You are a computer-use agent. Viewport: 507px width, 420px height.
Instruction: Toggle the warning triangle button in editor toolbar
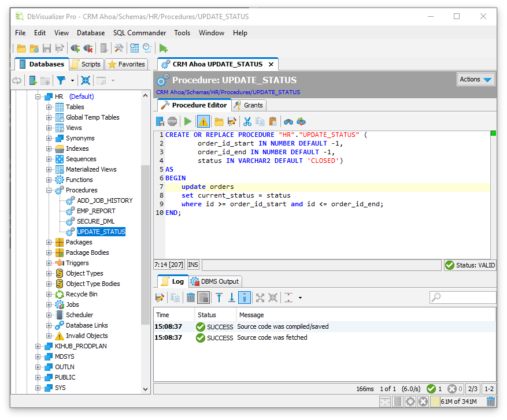(203, 121)
